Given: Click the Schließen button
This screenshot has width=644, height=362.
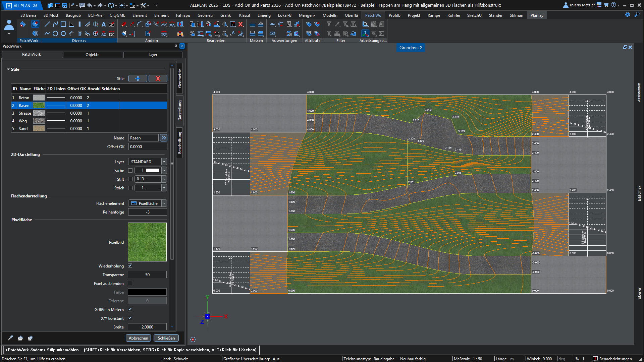Looking at the screenshot, I should (166, 338).
